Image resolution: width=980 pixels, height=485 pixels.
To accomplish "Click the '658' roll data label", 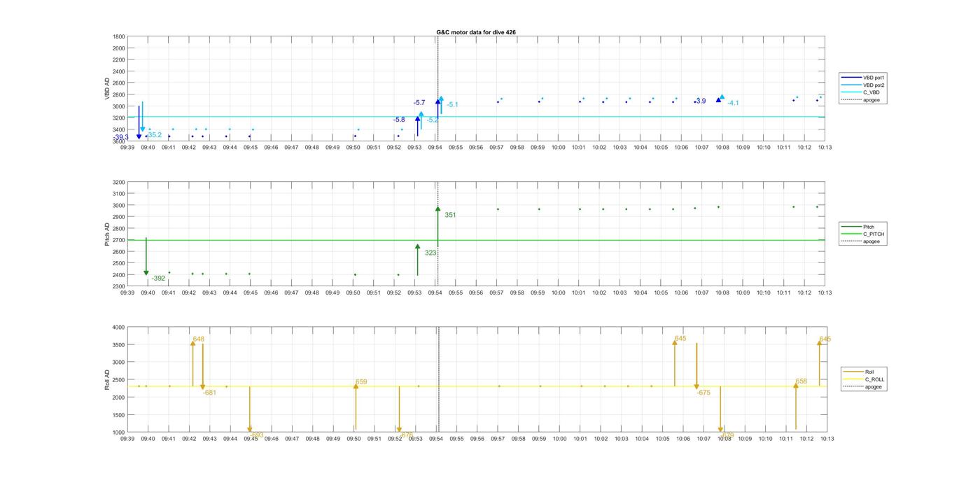I will [801, 381].
